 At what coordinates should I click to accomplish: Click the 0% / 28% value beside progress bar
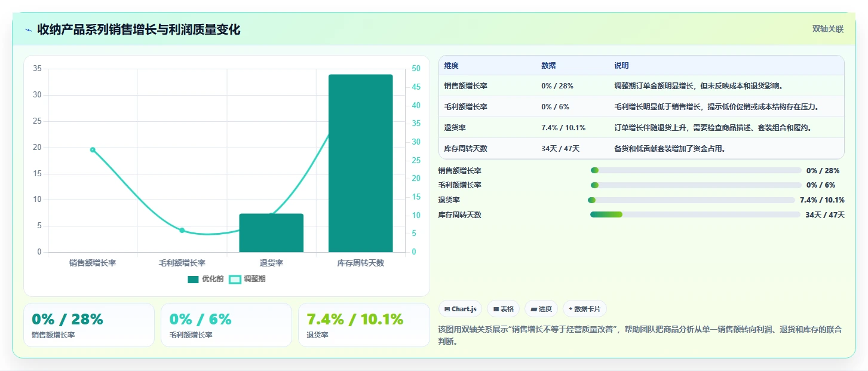click(823, 171)
